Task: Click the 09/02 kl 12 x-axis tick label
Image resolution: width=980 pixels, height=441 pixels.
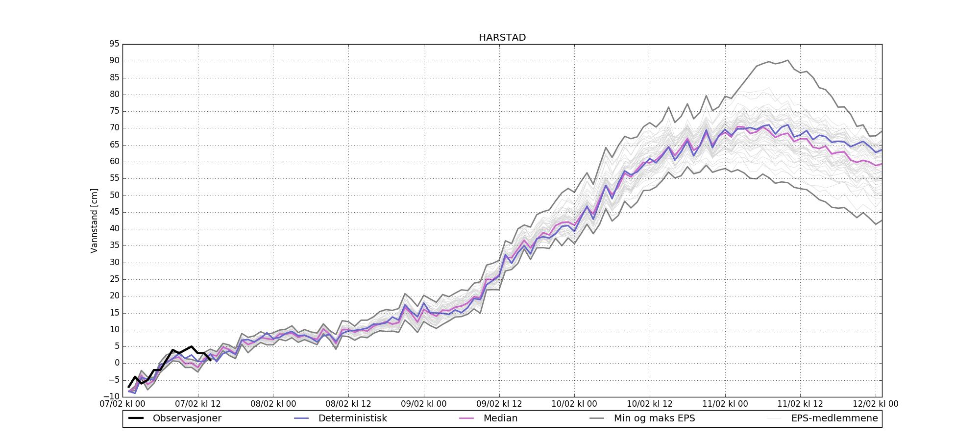Action: [x=499, y=404]
